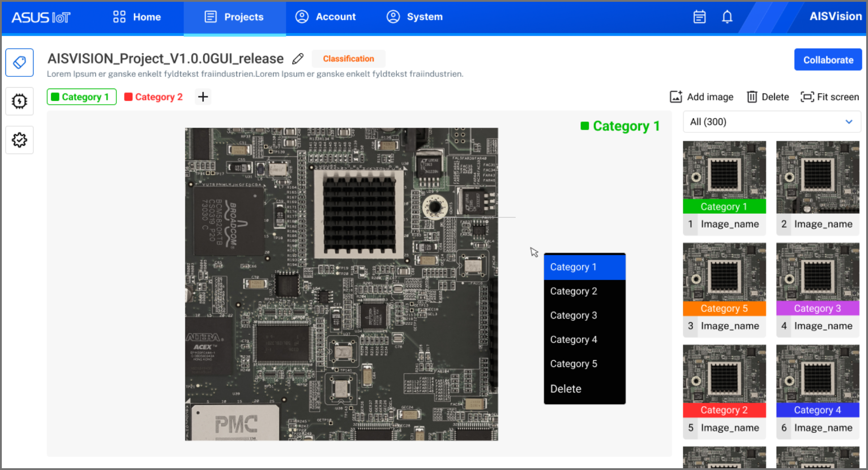Open the notifications bell icon
Viewport: 868px width, 470px height.
(727, 16)
